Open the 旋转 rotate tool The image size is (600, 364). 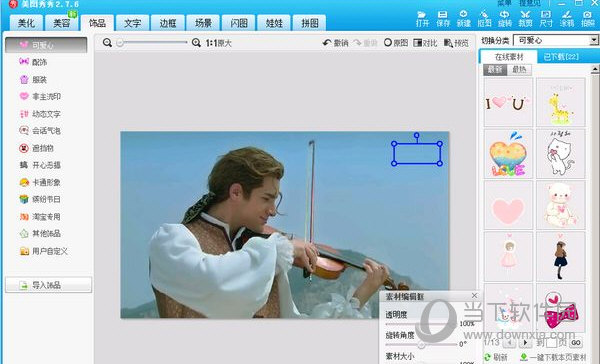(x=505, y=19)
